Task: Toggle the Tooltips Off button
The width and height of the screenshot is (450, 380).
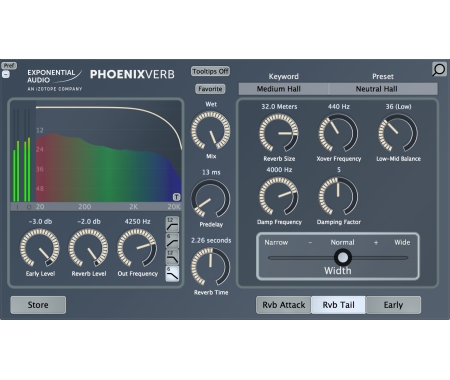Action: 210,71
